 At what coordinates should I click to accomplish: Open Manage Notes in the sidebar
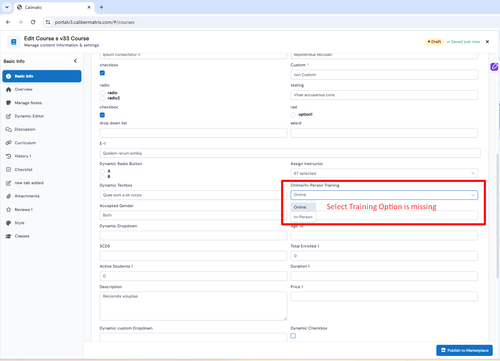pos(28,103)
